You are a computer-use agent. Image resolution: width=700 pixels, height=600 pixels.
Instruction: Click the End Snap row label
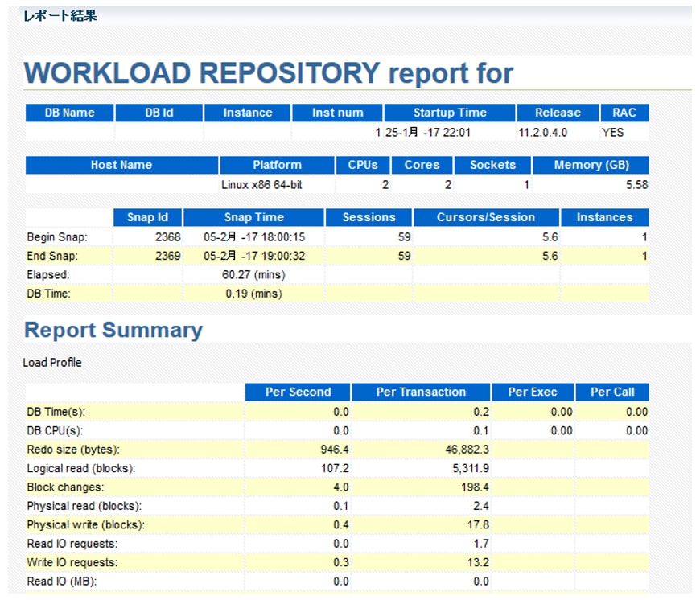[x=51, y=256]
